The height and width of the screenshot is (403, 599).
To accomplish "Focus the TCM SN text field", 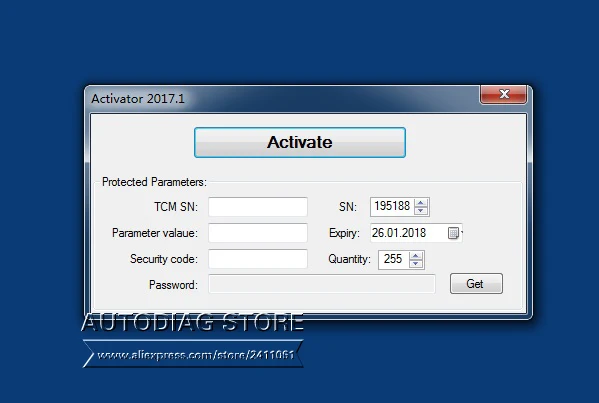I will click(x=258, y=207).
